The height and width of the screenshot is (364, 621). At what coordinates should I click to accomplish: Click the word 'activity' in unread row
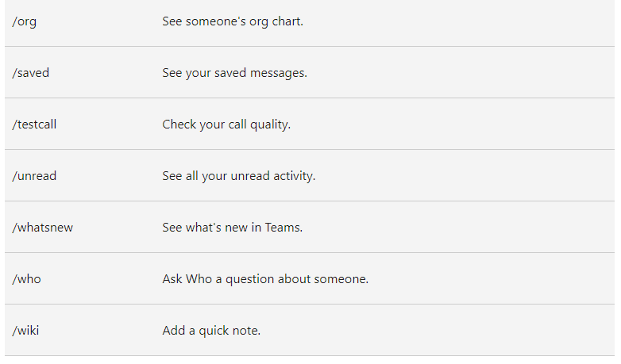pyautogui.click(x=293, y=176)
